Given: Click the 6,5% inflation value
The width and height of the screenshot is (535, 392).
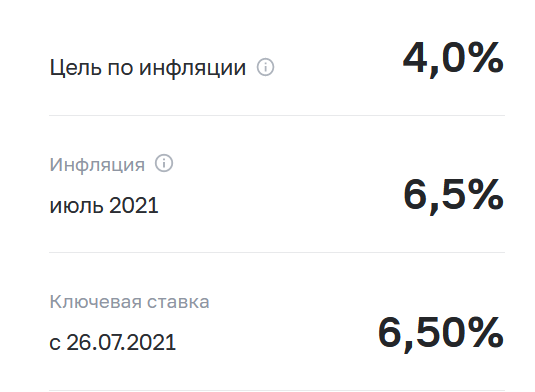Looking at the screenshot, I should [453, 196].
